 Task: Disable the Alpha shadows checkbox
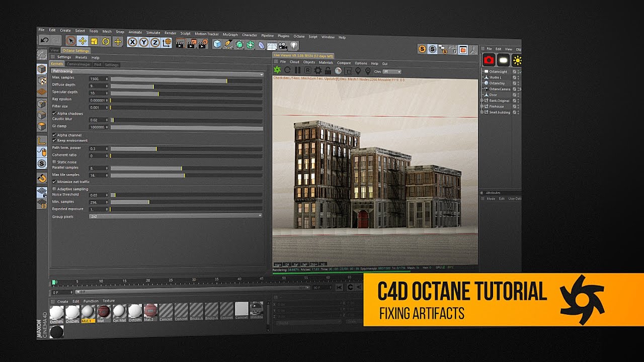pyautogui.click(x=54, y=113)
